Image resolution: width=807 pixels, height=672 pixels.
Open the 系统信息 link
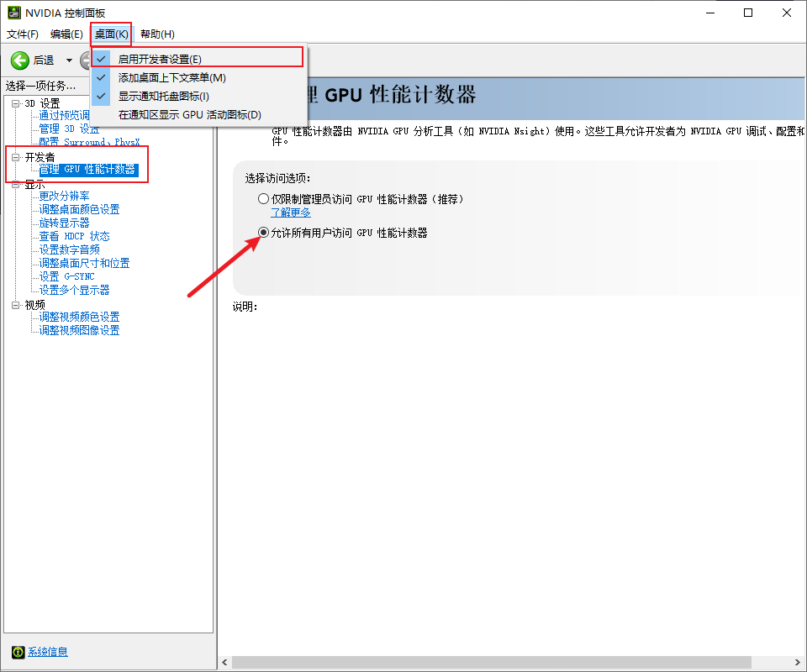point(48,652)
